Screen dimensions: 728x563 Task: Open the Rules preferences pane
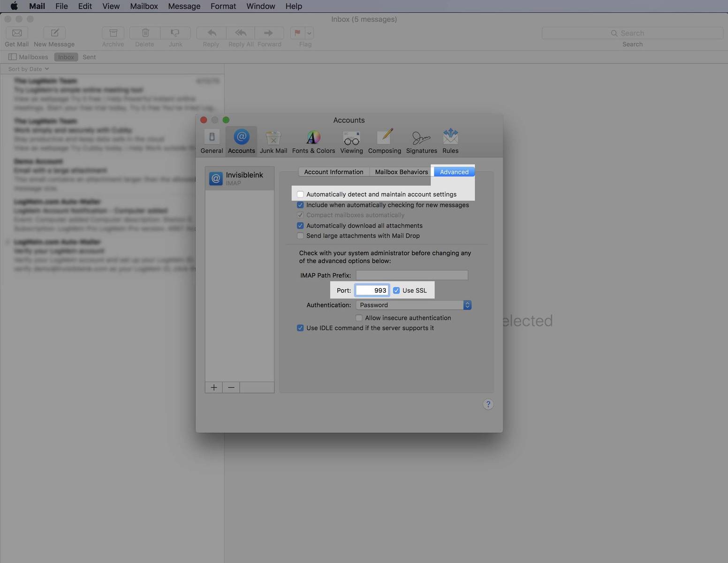pos(450,141)
